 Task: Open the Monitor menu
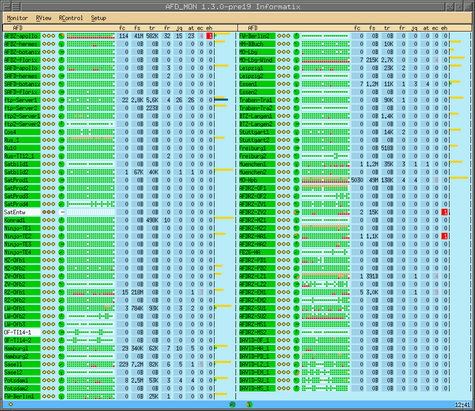tap(17, 18)
